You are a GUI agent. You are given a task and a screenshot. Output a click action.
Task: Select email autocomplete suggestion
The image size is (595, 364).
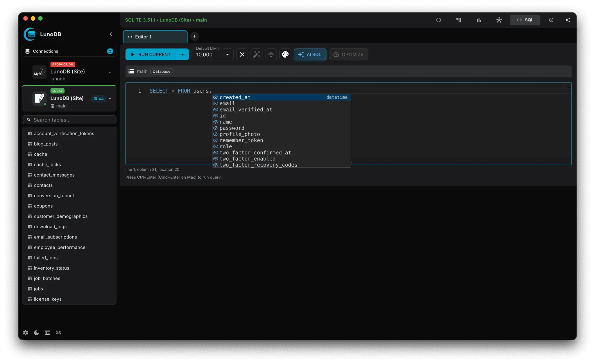tap(282, 103)
